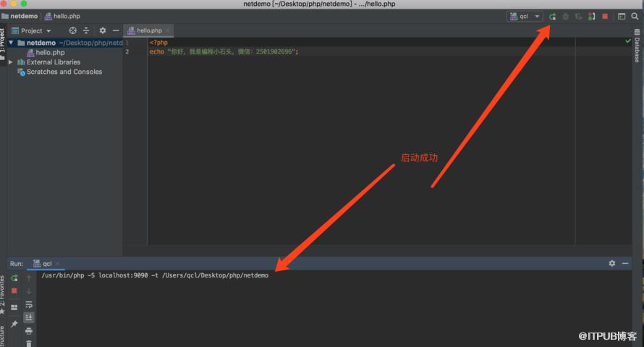Expand External Libraries node arrow
This screenshot has width=644, height=347.
(11, 62)
